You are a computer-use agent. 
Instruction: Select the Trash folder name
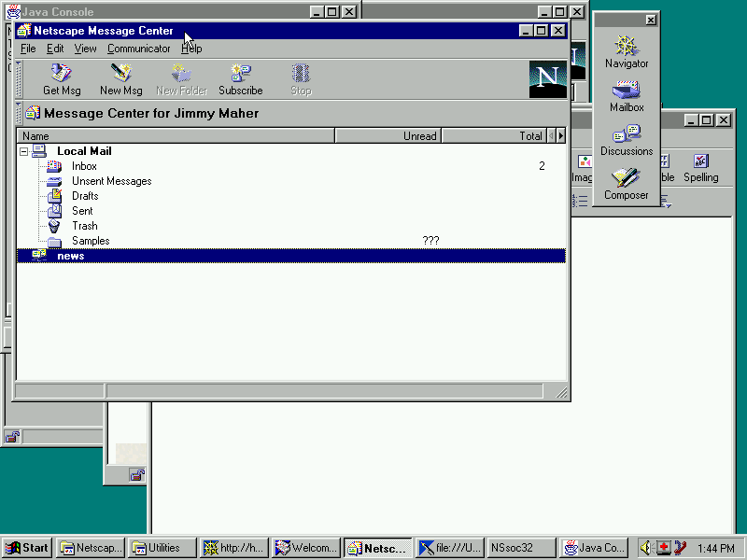point(85,226)
